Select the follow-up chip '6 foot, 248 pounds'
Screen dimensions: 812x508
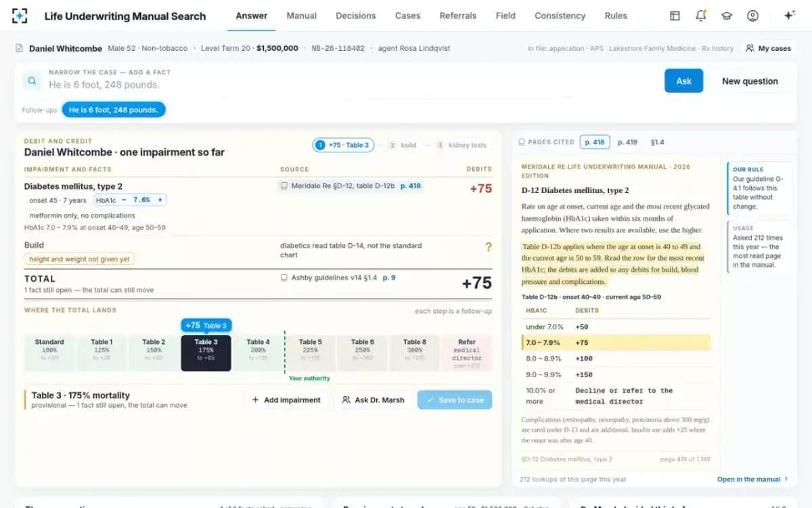pyautogui.click(x=113, y=110)
